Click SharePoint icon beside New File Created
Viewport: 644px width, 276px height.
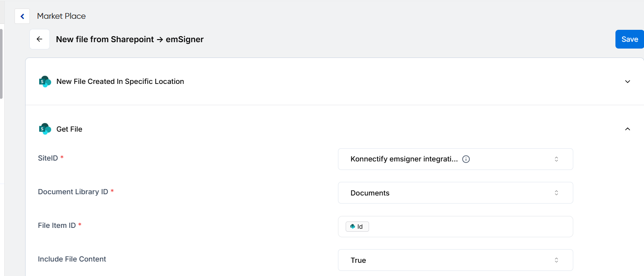click(x=45, y=81)
